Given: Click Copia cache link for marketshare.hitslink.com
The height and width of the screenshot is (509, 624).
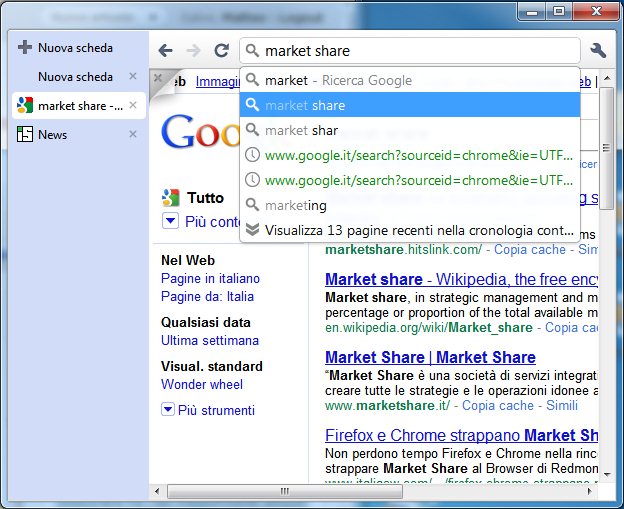Looking at the screenshot, I should (x=530, y=250).
